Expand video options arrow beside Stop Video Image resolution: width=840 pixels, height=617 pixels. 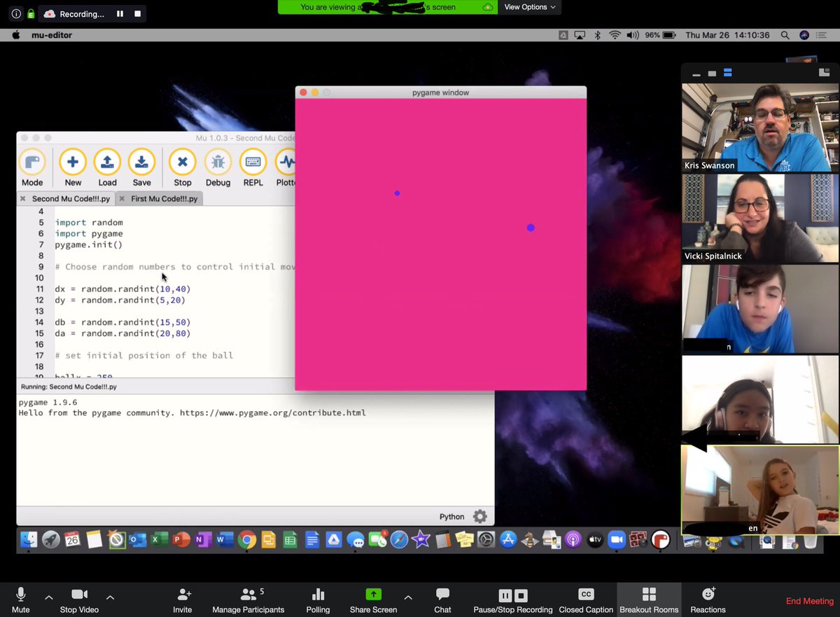[110, 597]
